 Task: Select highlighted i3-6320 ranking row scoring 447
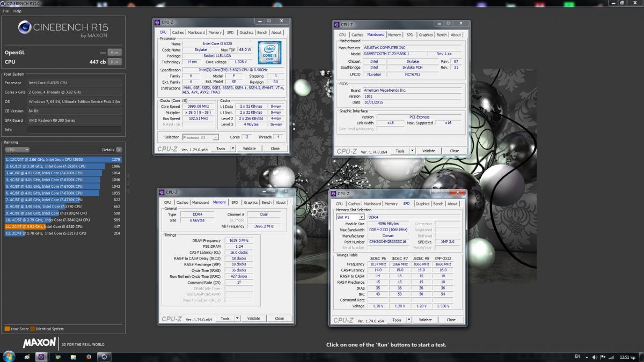click(x=63, y=227)
